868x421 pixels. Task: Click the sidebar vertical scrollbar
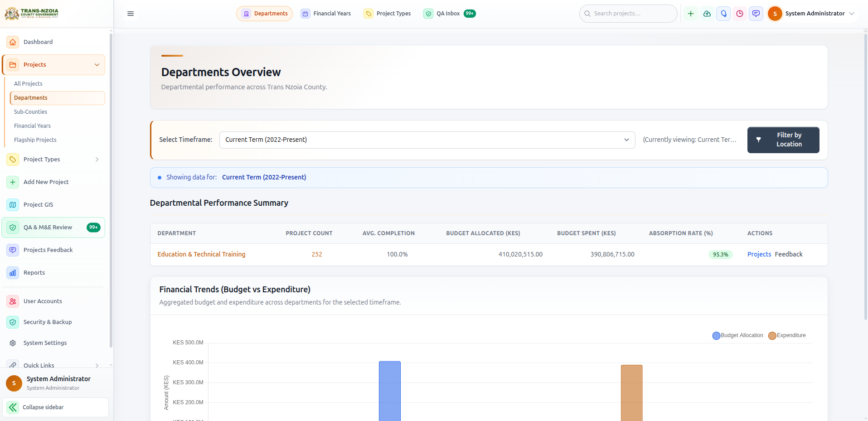point(111,190)
